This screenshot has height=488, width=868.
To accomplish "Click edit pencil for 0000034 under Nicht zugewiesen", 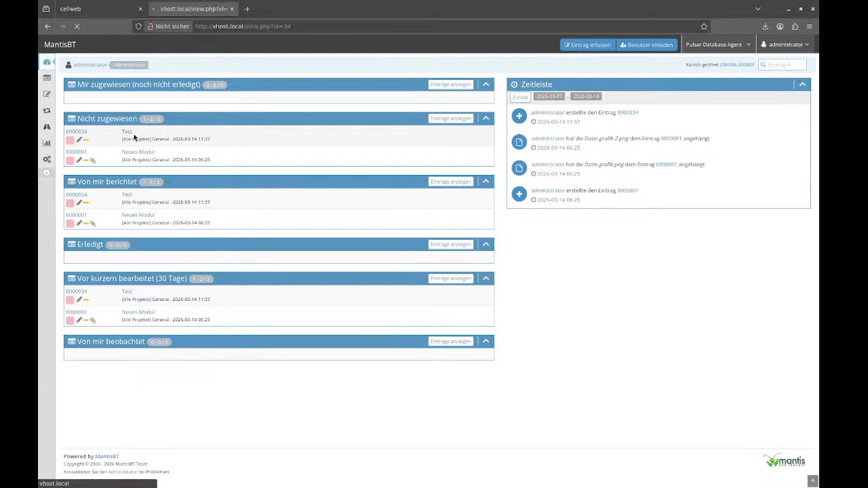I will (79, 140).
